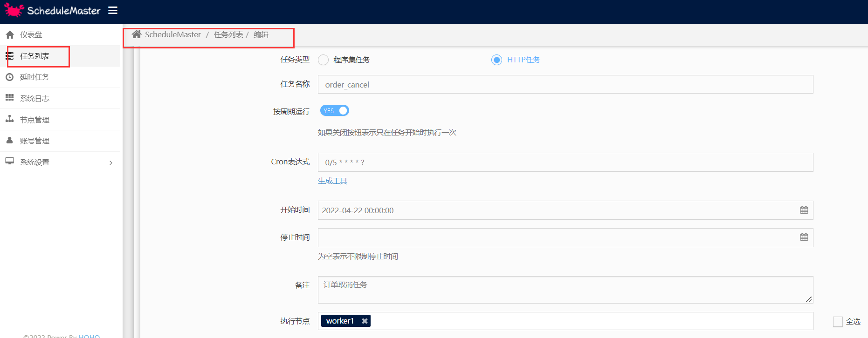Click the monitor icon beside 系统设置
The width and height of the screenshot is (868, 338).
pos(9,161)
